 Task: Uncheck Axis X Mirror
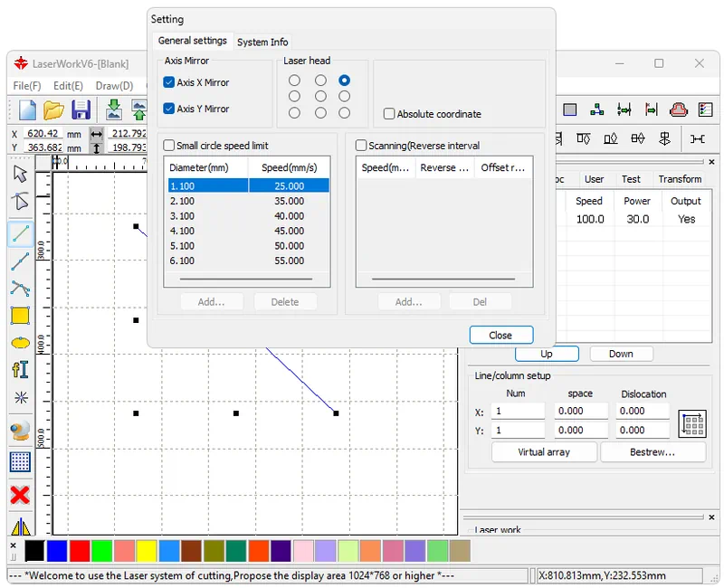tap(168, 82)
